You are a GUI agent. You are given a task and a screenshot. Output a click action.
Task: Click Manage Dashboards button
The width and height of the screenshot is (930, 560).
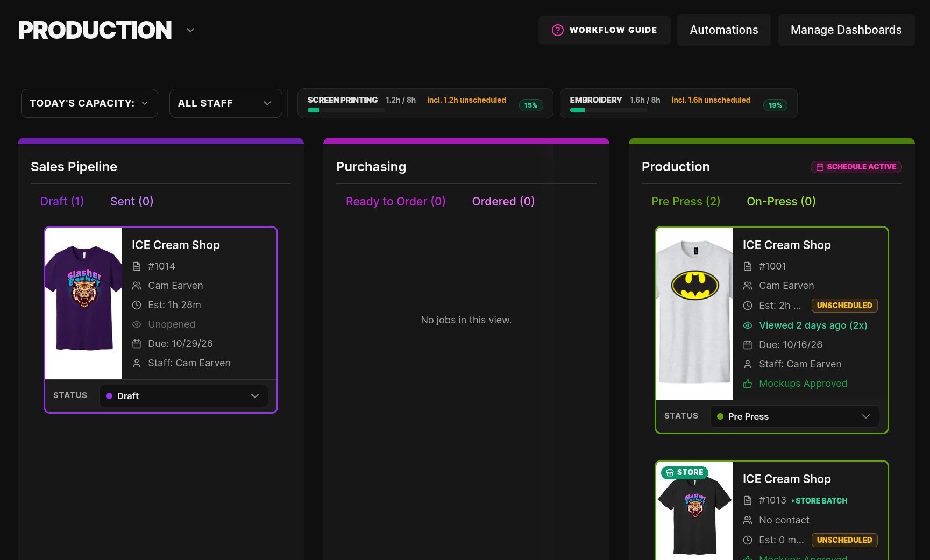(846, 30)
